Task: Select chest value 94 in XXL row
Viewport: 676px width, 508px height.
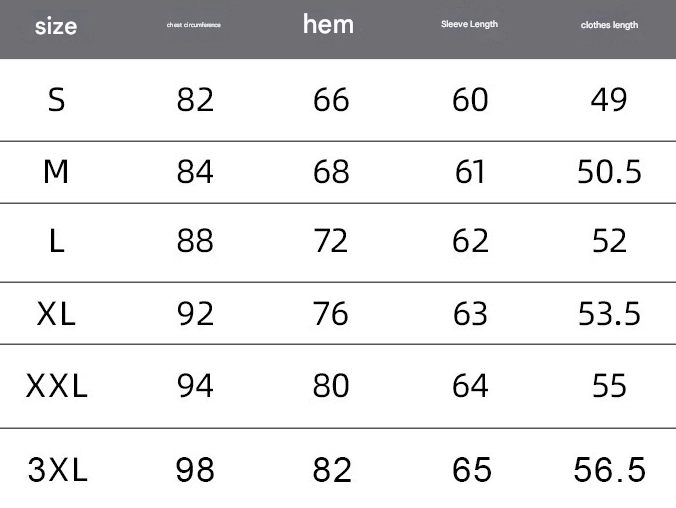Action: (x=195, y=386)
